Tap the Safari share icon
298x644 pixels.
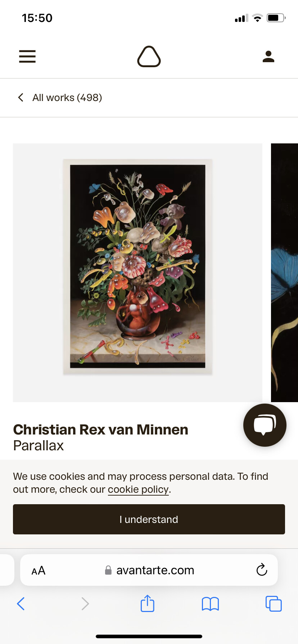click(148, 603)
